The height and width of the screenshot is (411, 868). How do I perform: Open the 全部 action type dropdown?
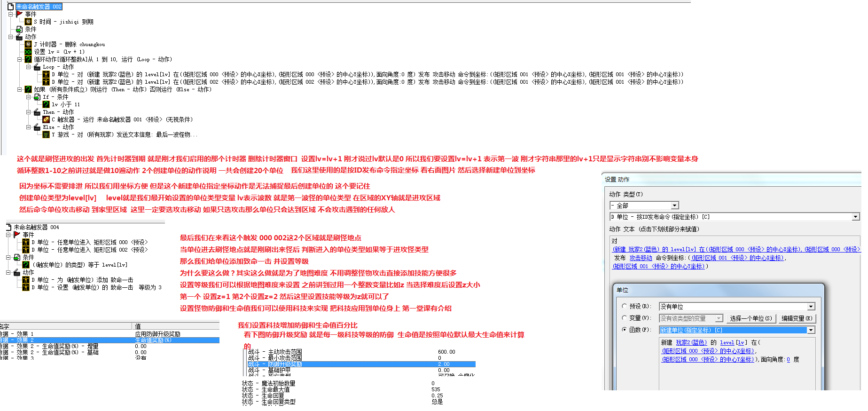[675, 205]
